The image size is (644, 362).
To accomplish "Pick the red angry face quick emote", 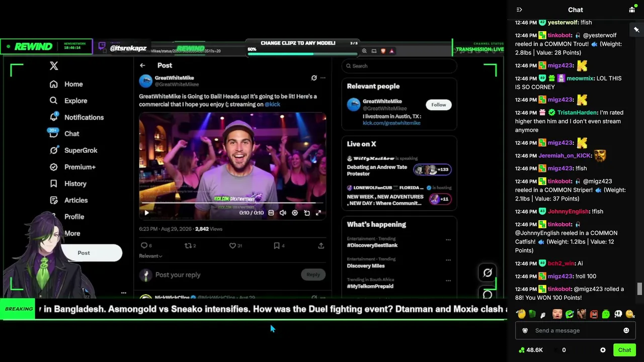I will coord(594,314).
